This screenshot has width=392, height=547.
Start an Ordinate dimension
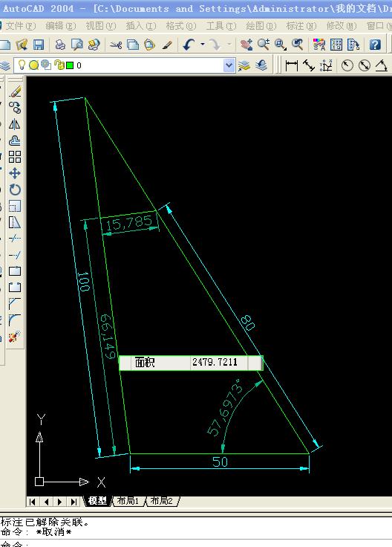point(326,65)
